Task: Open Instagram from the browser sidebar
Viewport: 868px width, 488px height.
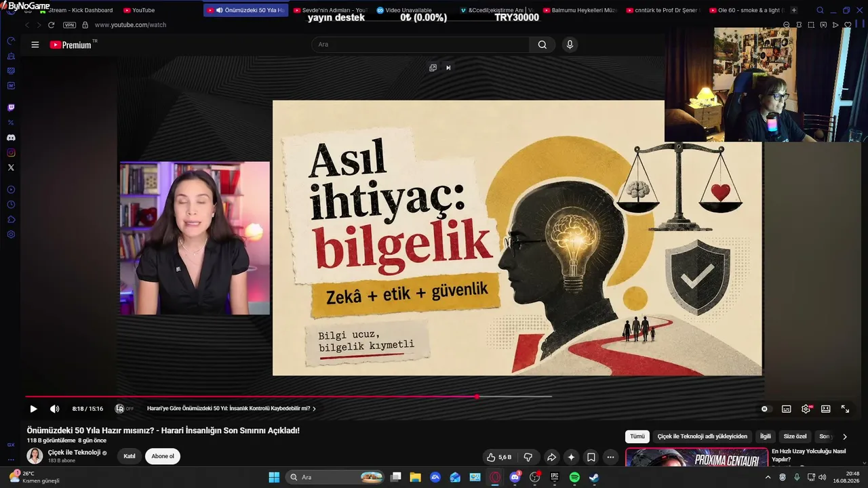Action: click(11, 152)
